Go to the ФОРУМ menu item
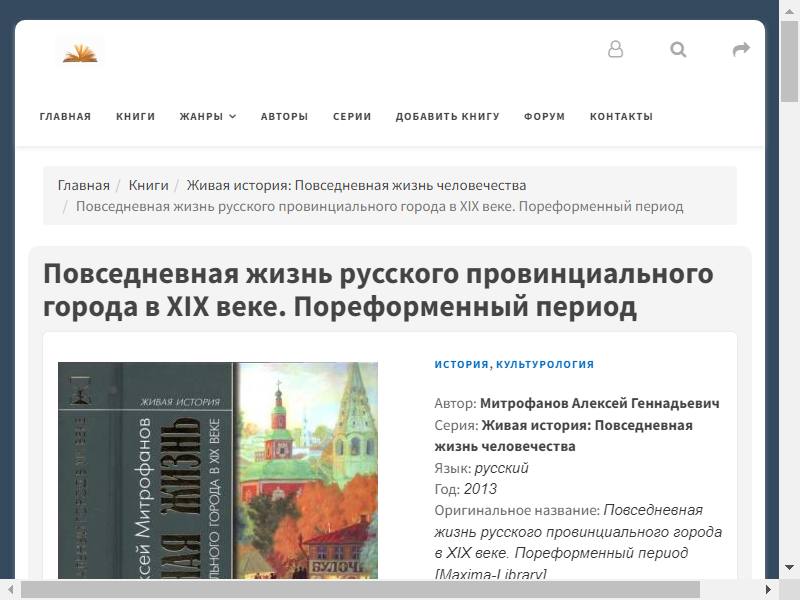Screen dimensions: 800x600 pyautogui.click(x=544, y=116)
